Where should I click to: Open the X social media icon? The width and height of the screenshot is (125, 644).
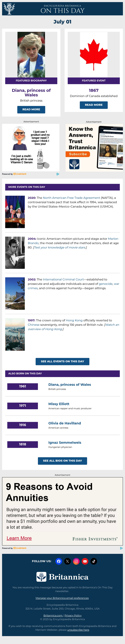67,561
